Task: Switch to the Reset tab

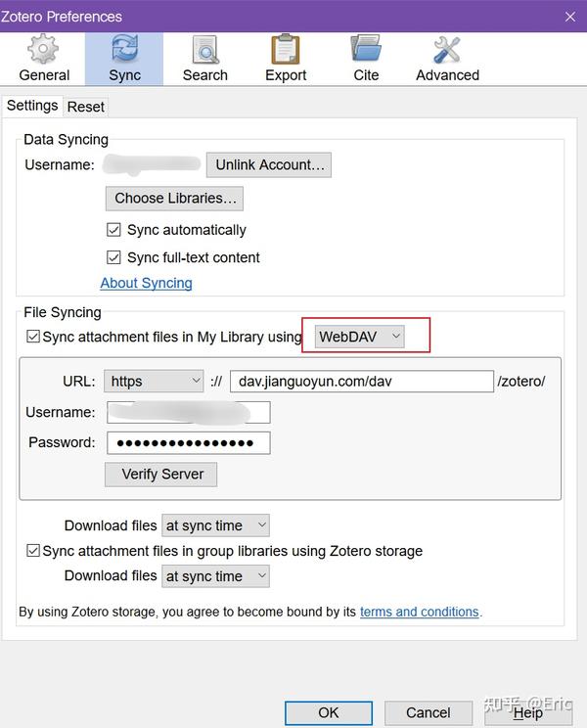Action: click(x=86, y=107)
